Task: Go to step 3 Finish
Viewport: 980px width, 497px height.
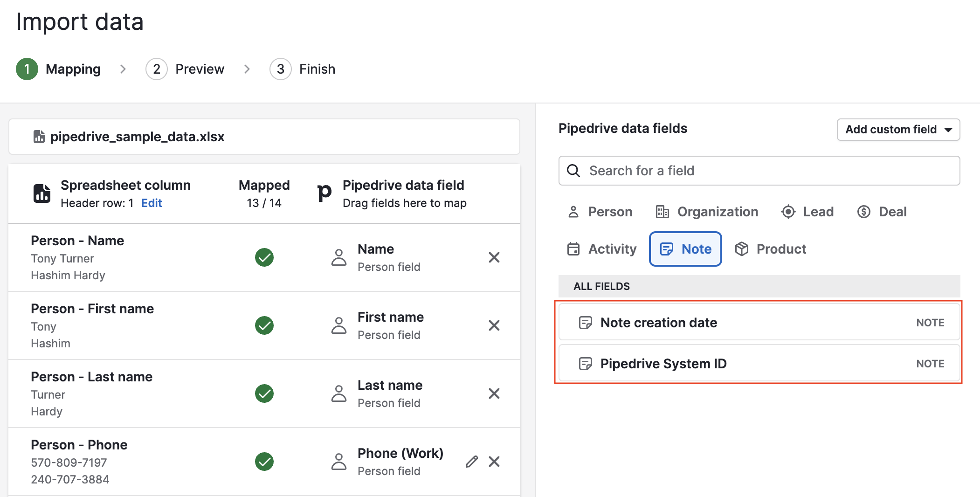Action: click(303, 69)
